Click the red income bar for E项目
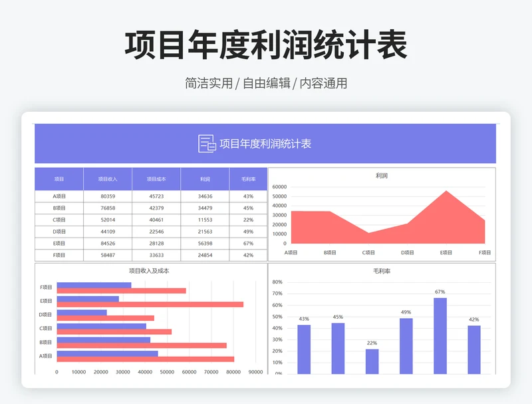This screenshot has width=532, height=404. click(150, 305)
